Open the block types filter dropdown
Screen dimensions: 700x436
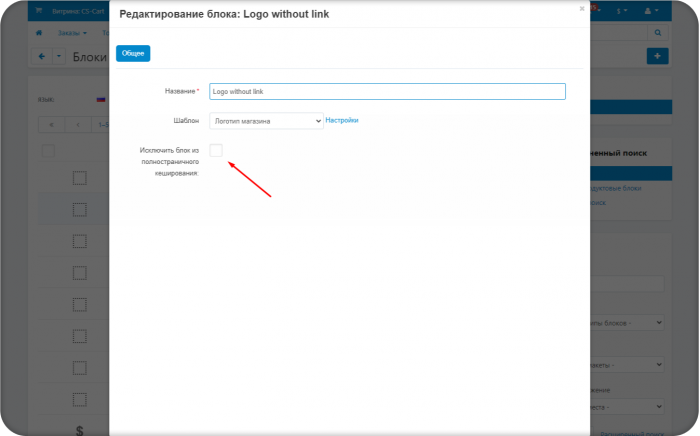[x=627, y=323]
